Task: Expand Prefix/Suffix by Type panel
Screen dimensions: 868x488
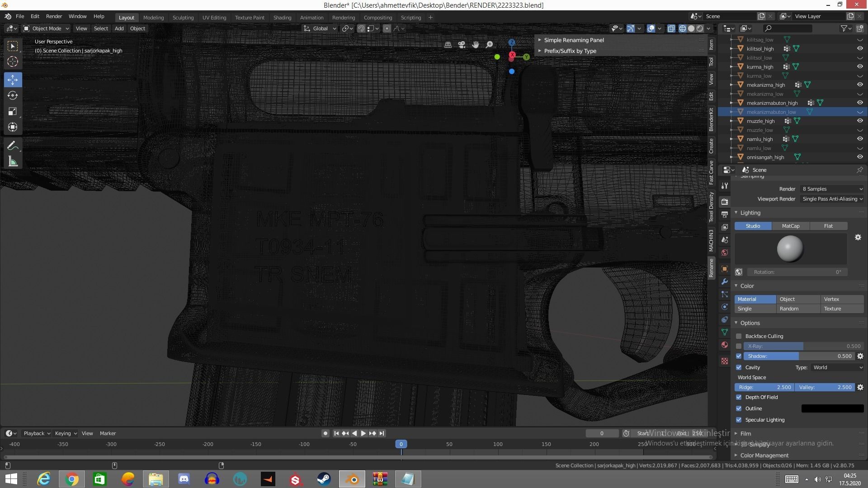Action: (x=570, y=51)
